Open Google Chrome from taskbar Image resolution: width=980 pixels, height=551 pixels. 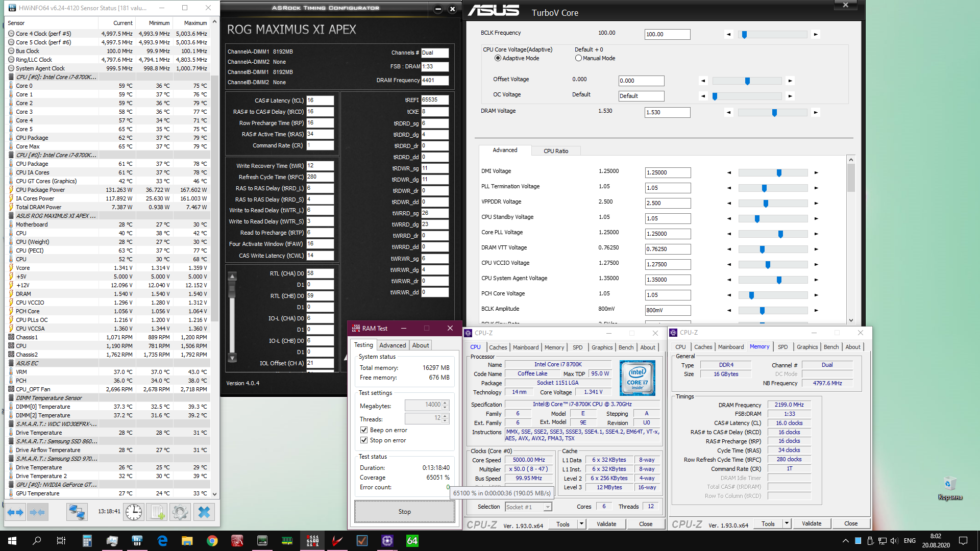(212, 541)
